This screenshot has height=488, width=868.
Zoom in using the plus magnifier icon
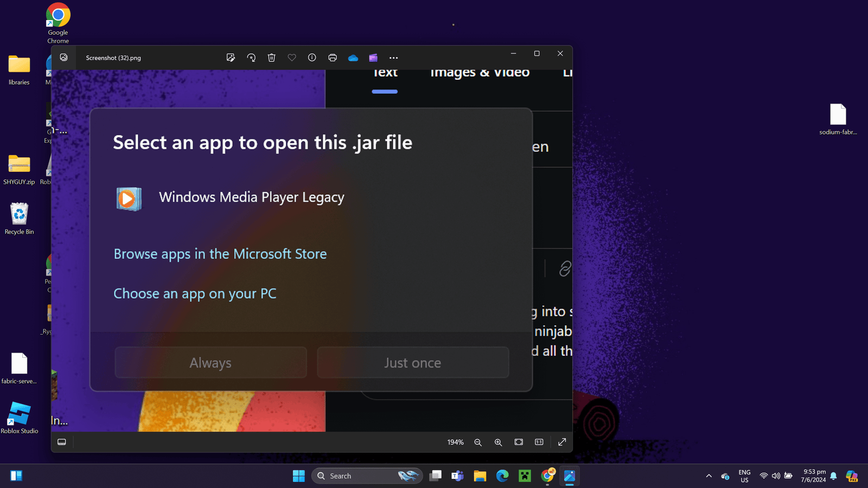coord(498,442)
